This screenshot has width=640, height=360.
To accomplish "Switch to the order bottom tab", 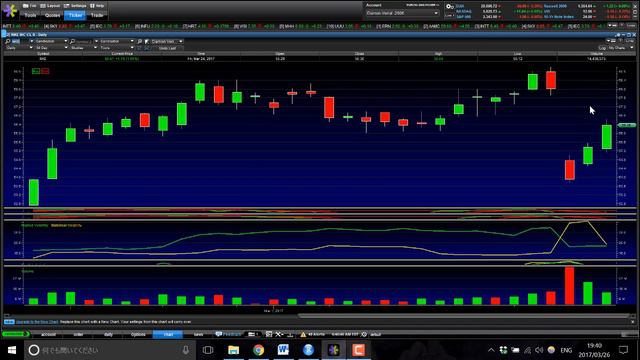I will (78, 334).
